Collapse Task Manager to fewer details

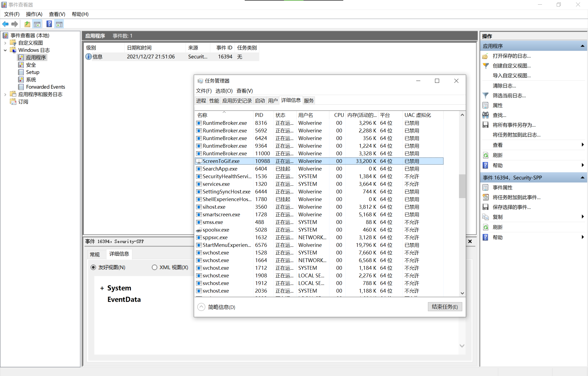pyautogui.click(x=201, y=307)
